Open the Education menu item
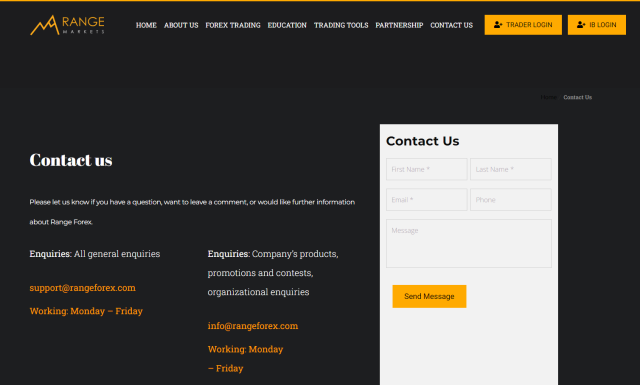Image resolution: width=640 pixels, height=385 pixels. tap(287, 25)
